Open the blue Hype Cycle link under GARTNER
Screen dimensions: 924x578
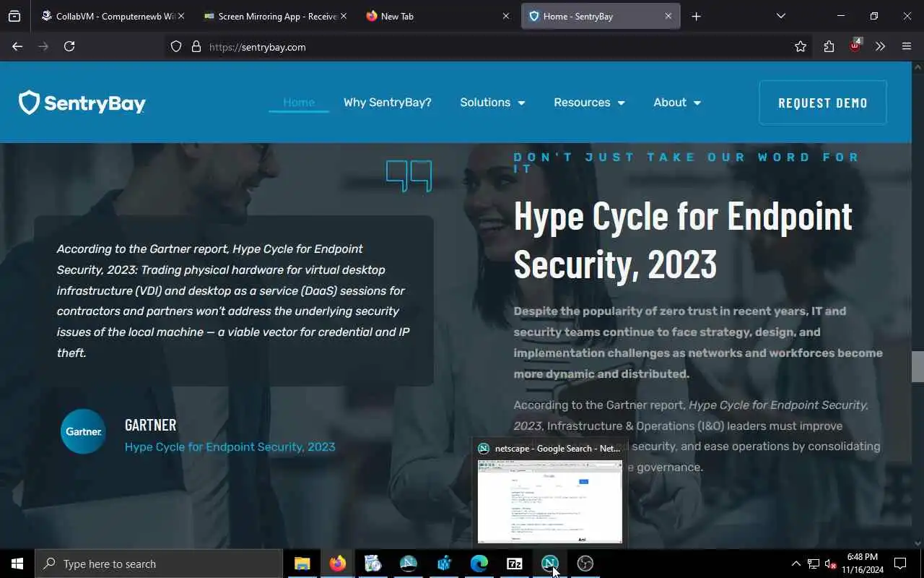click(230, 447)
